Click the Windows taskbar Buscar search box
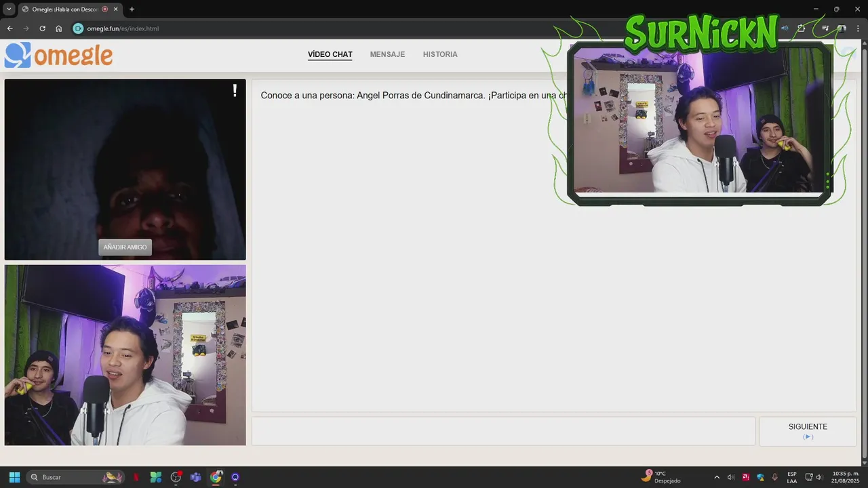Image resolution: width=868 pixels, height=488 pixels. click(x=75, y=477)
